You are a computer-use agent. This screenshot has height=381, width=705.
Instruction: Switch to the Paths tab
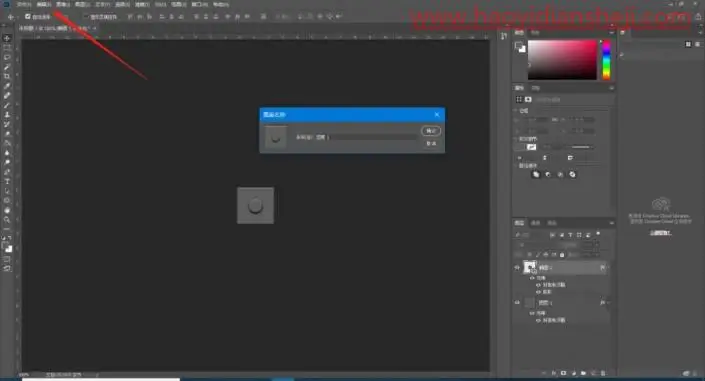552,223
